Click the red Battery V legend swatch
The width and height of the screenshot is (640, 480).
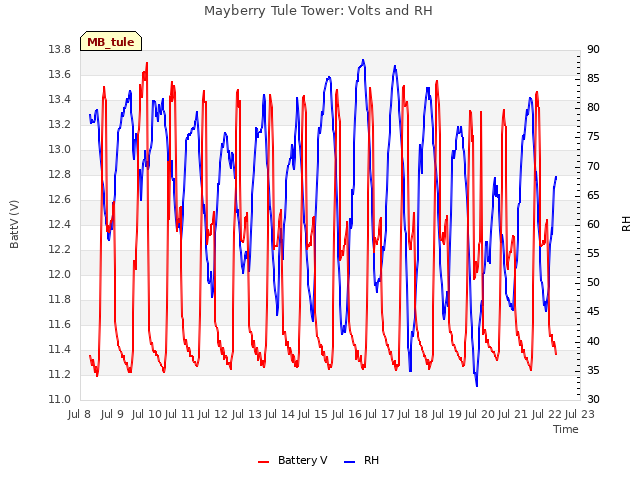[264, 462]
